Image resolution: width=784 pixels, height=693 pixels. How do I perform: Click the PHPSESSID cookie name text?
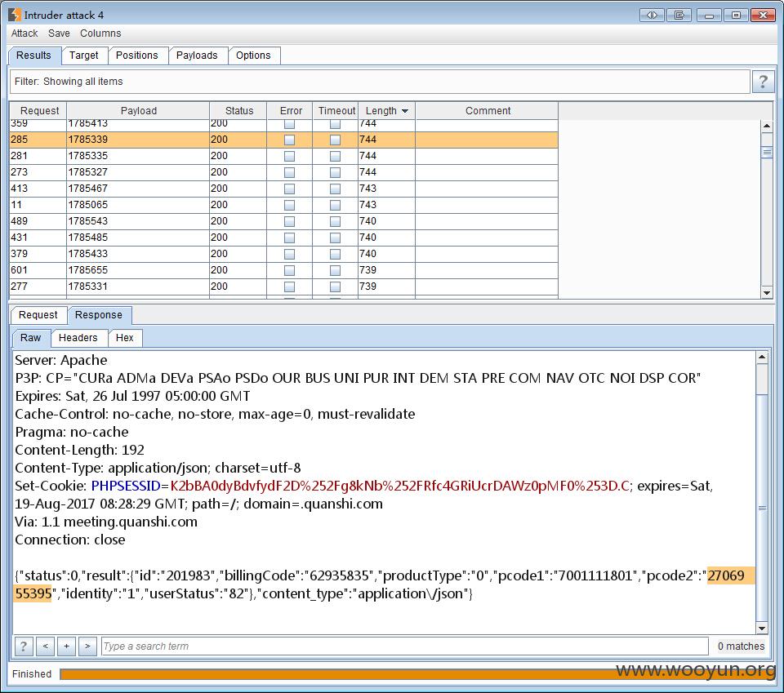[x=126, y=486]
